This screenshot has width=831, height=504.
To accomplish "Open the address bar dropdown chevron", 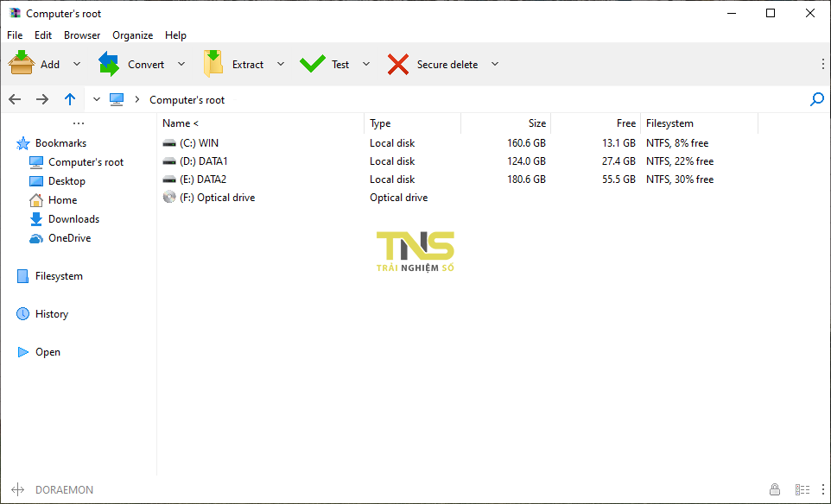I will point(96,99).
